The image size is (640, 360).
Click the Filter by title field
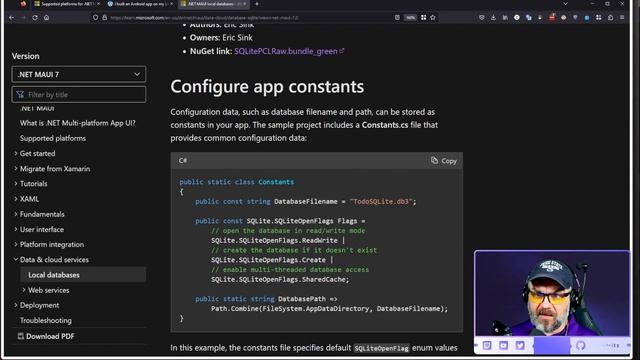[79, 95]
